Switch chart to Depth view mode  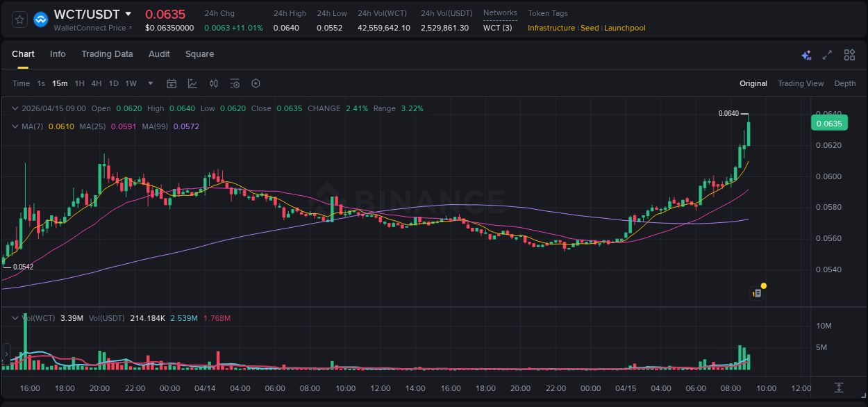coord(844,83)
